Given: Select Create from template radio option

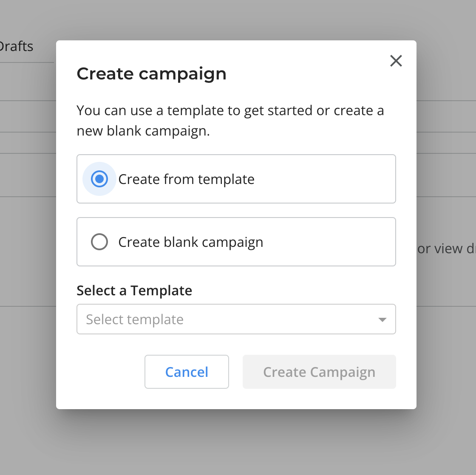Looking at the screenshot, I should pyautogui.click(x=99, y=179).
